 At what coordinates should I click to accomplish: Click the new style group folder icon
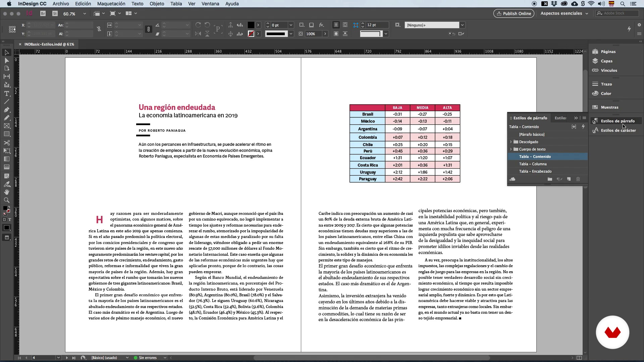point(550,179)
